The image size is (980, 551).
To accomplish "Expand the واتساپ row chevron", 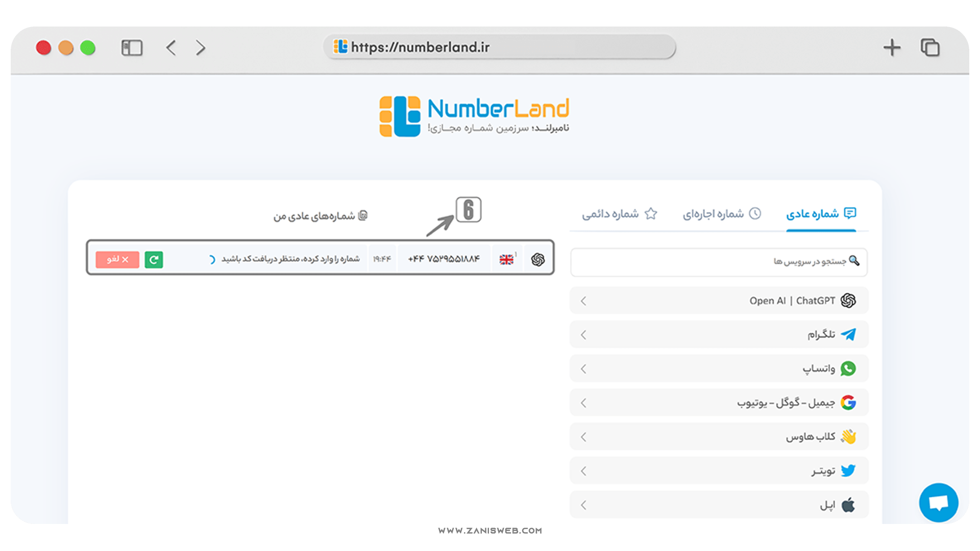I will pyautogui.click(x=583, y=369).
